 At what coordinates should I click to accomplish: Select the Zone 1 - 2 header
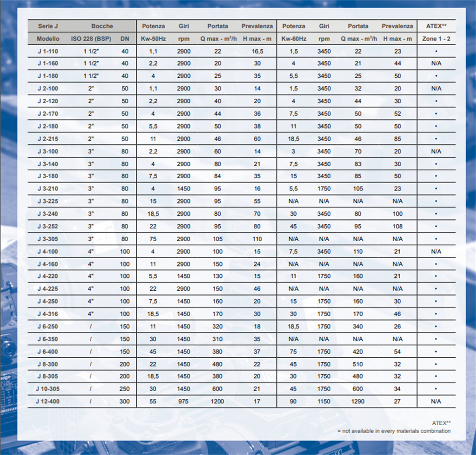tap(436, 39)
